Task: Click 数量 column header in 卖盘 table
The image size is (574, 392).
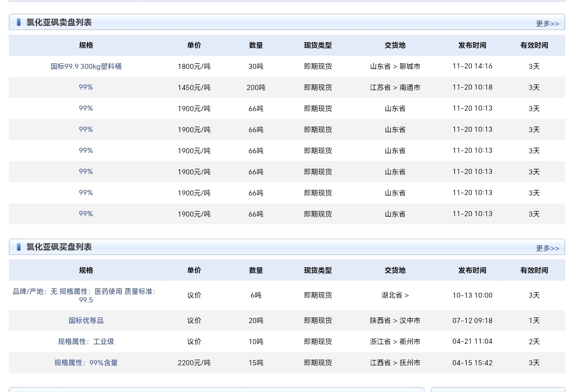Action: (256, 45)
